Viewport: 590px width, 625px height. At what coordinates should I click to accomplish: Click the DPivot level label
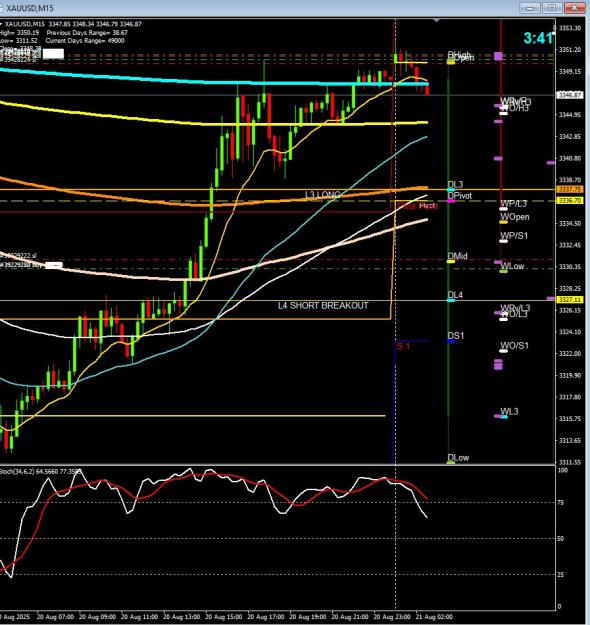460,196
